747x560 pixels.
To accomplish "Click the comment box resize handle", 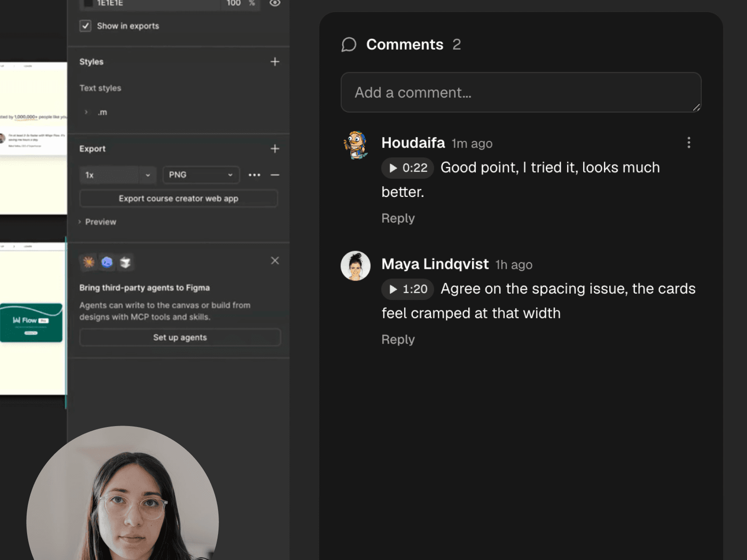I will tap(696, 107).
